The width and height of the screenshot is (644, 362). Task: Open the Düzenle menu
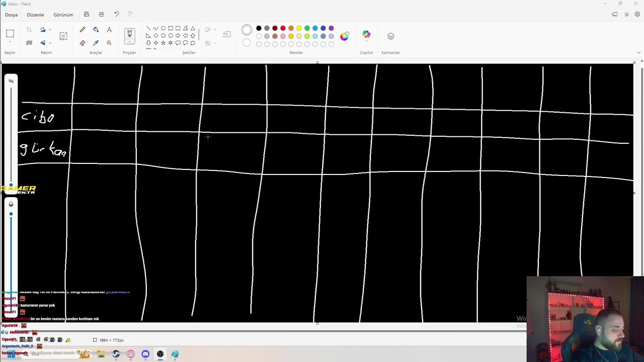click(35, 15)
